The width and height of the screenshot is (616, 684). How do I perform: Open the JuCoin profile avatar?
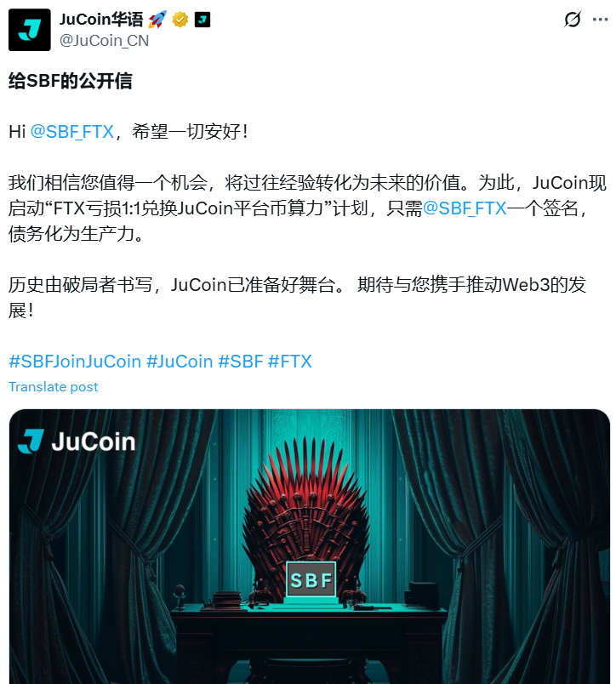29,30
